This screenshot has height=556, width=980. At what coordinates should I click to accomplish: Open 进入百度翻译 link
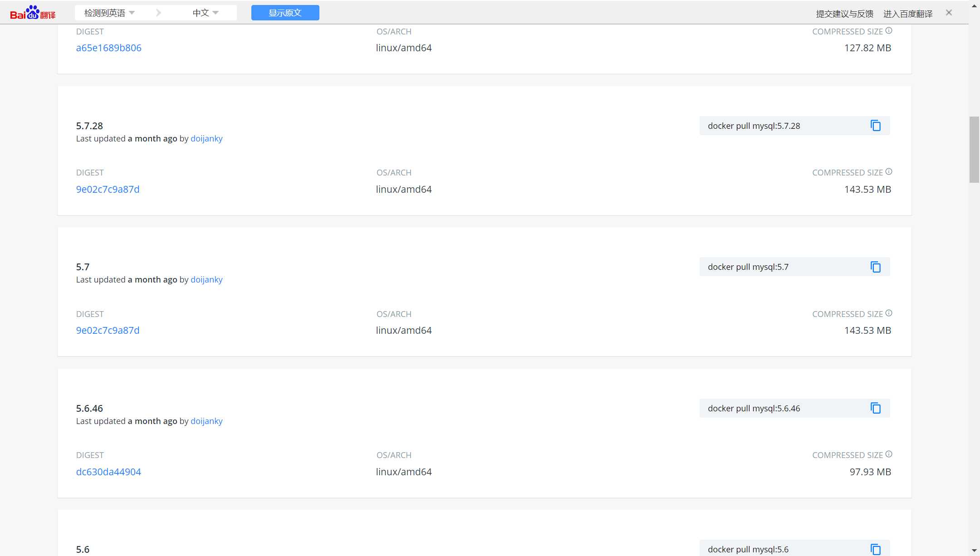[908, 14]
